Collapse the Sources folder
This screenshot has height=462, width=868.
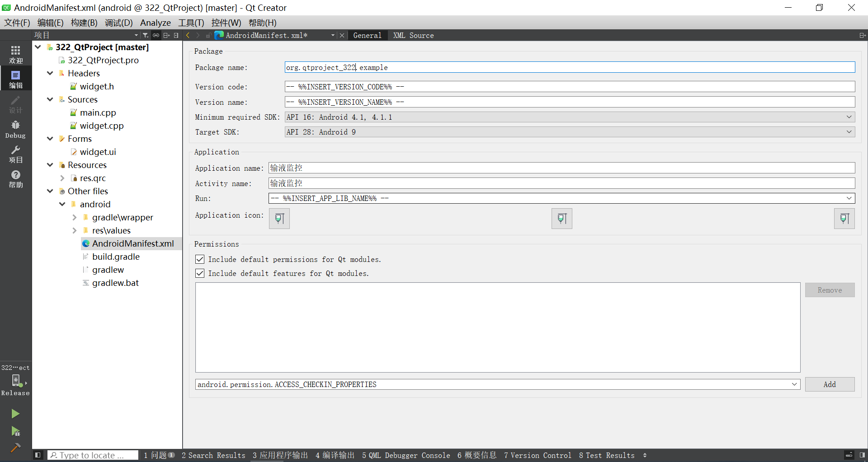[x=50, y=99]
